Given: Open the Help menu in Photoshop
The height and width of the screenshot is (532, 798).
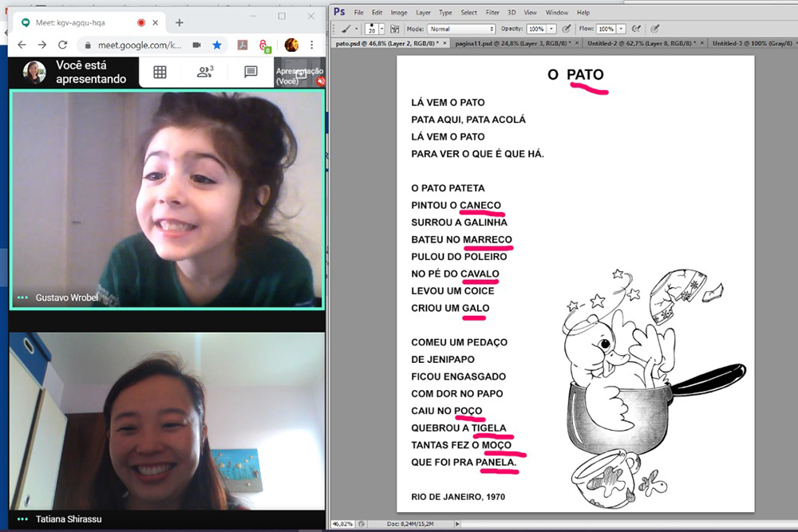Looking at the screenshot, I should point(583,13).
